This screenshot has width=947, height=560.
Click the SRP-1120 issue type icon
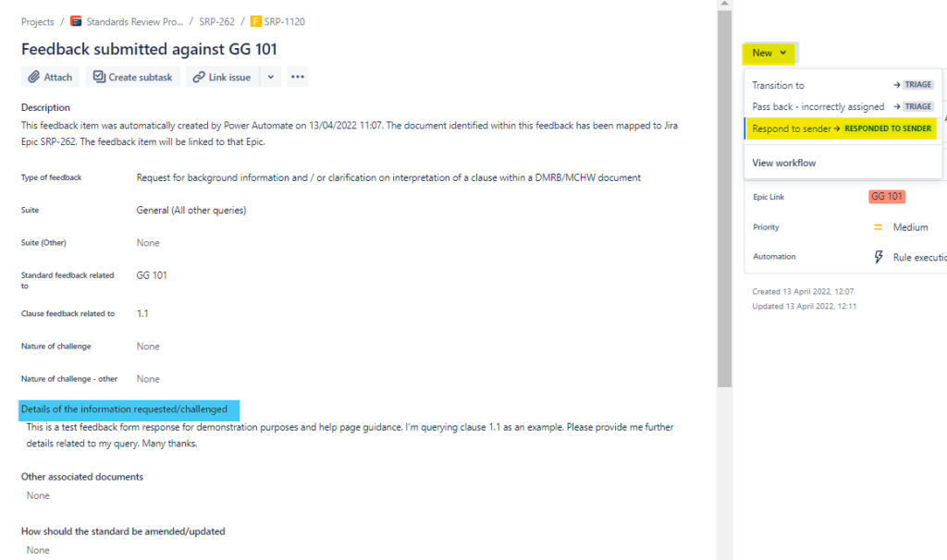point(256,21)
